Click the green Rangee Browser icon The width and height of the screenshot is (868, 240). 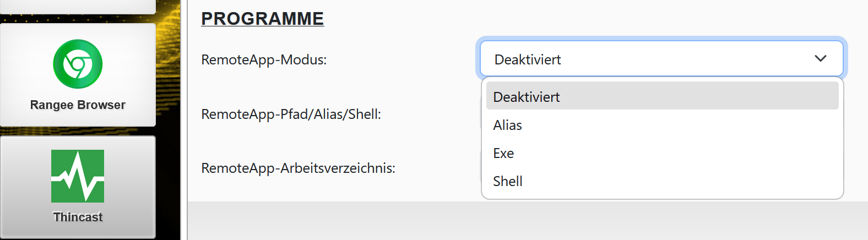pos(78,64)
